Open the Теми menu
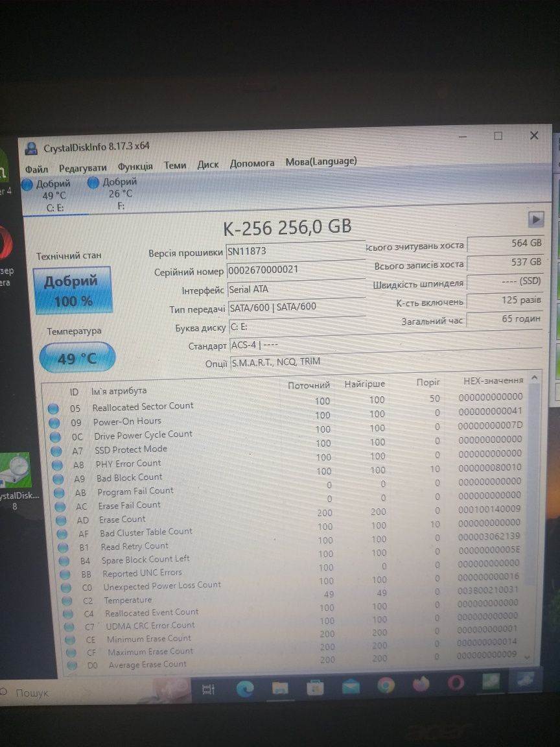The height and width of the screenshot is (747, 560). (175, 165)
